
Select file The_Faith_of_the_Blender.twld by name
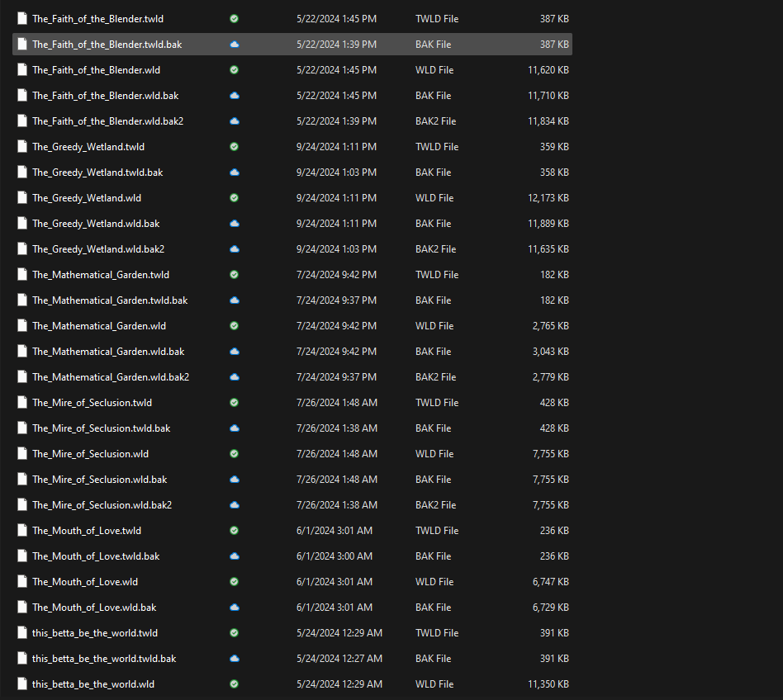point(97,19)
